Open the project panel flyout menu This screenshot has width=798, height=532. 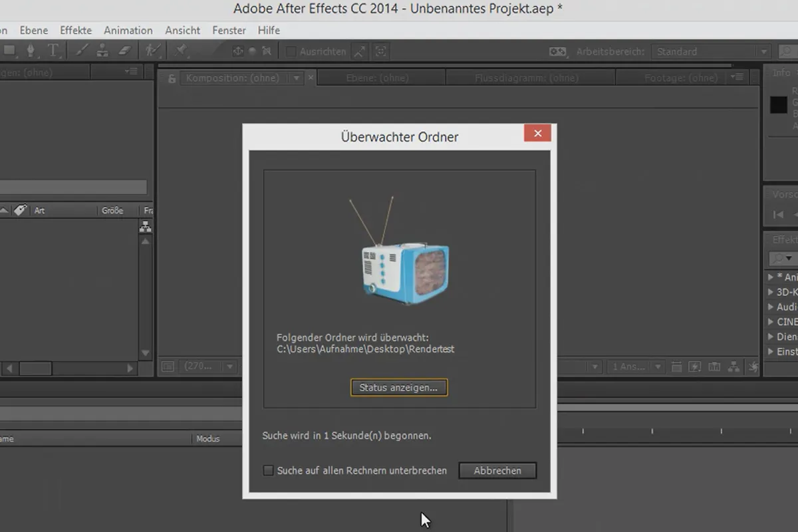130,71
